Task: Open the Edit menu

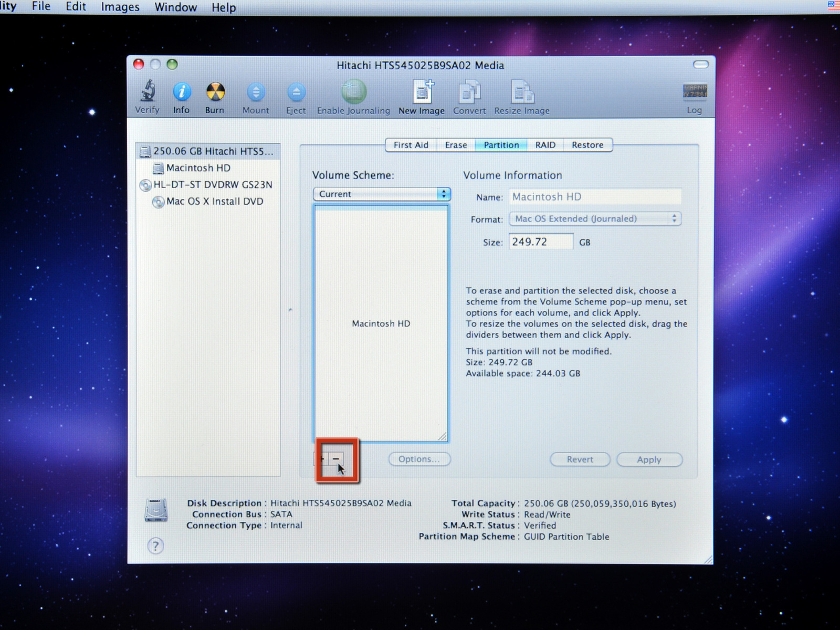Action: pyautogui.click(x=76, y=7)
